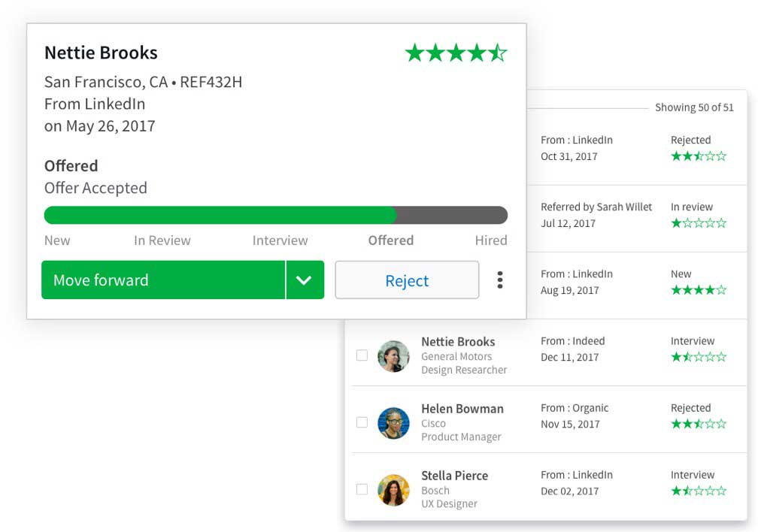Open Nettie Brooks' profile photo
758x532 pixels.
pyautogui.click(x=393, y=356)
